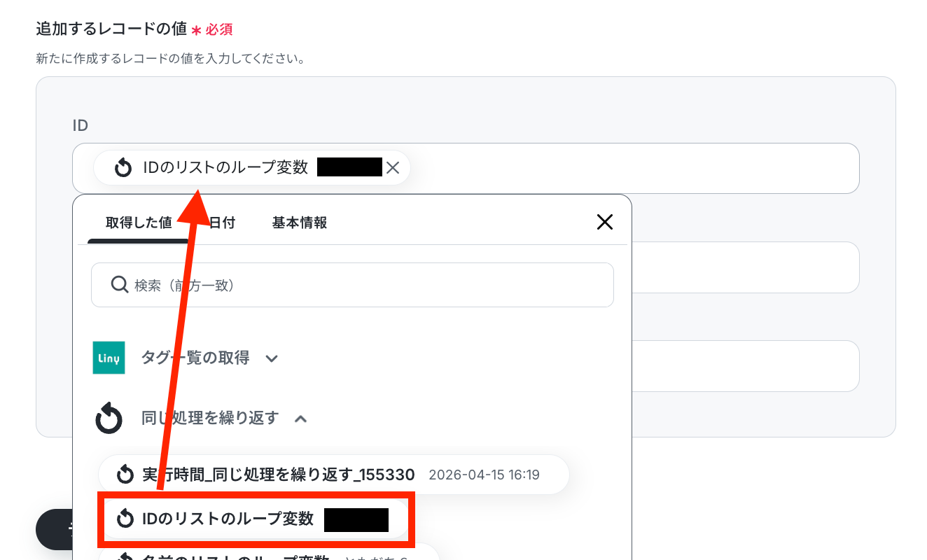The image size is (927, 560).
Task: Focus the 検索（前方一致）search field
Action: [352, 285]
